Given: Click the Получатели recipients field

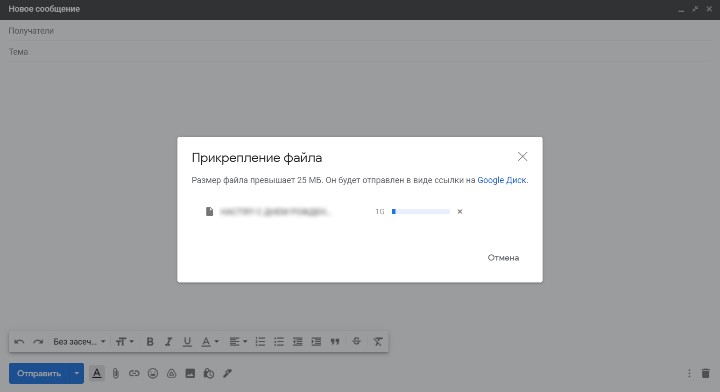Looking at the screenshot, I should pyautogui.click(x=360, y=31).
